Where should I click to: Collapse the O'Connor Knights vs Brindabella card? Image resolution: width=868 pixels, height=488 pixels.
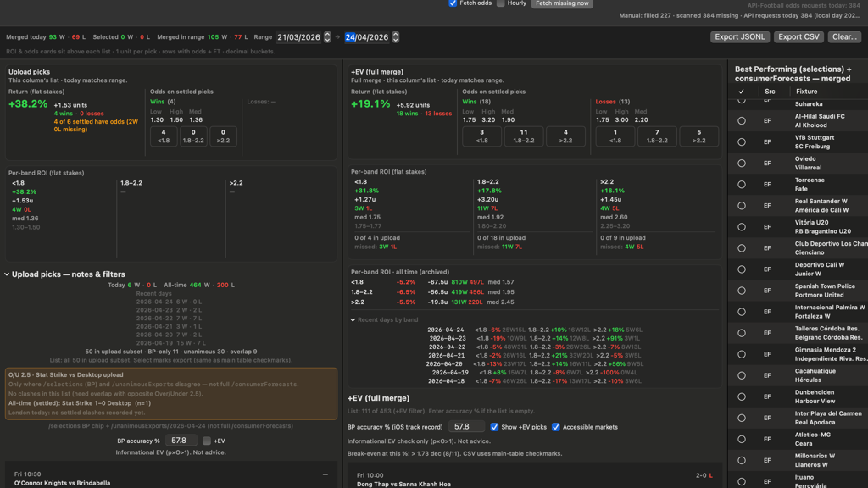tap(325, 474)
